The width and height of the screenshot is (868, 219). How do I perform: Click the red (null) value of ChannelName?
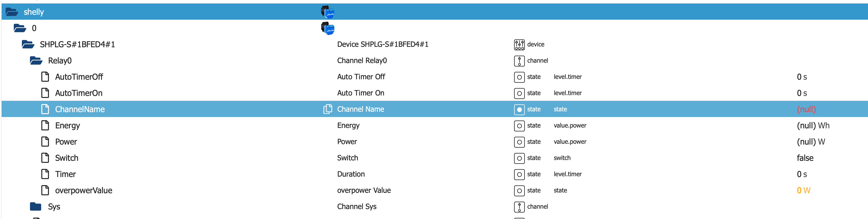point(806,109)
